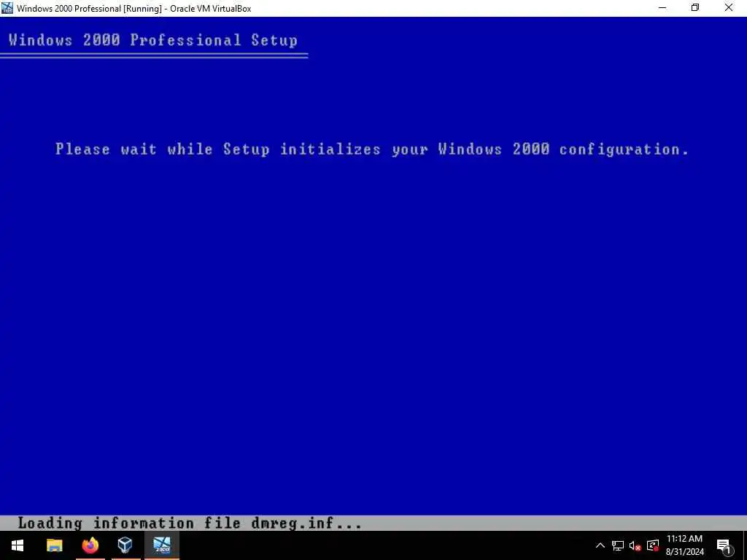Open File Explorer from the taskbar
This screenshot has width=747, height=560.
pyautogui.click(x=54, y=545)
